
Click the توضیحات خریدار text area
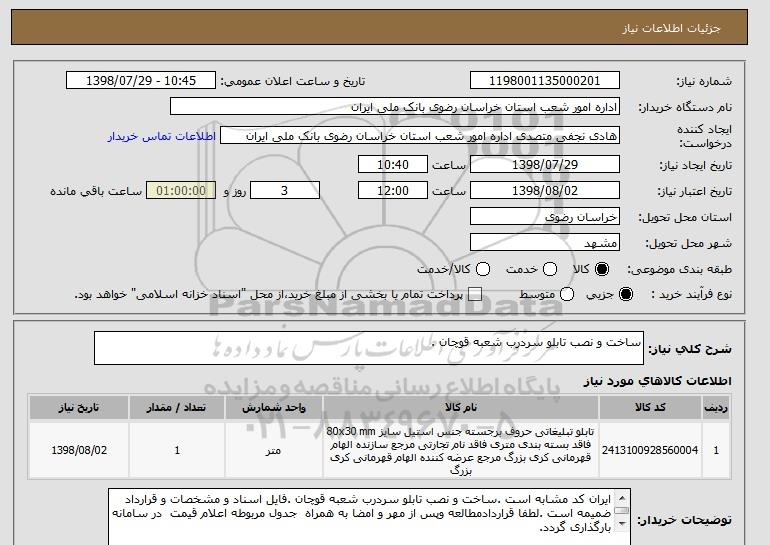pos(369,517)
